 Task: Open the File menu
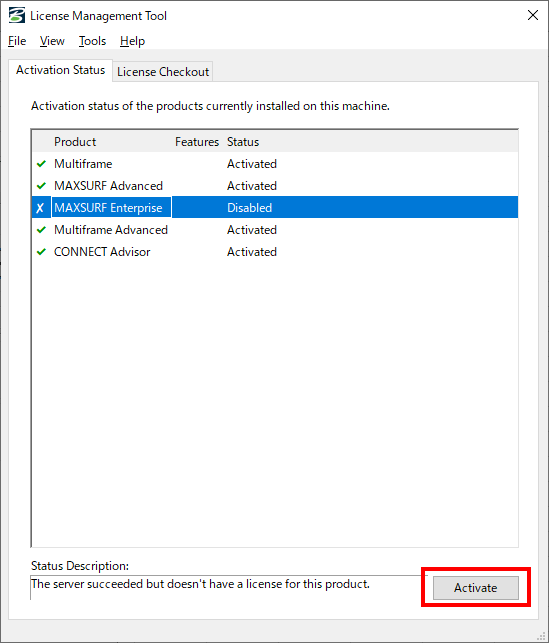17,41
